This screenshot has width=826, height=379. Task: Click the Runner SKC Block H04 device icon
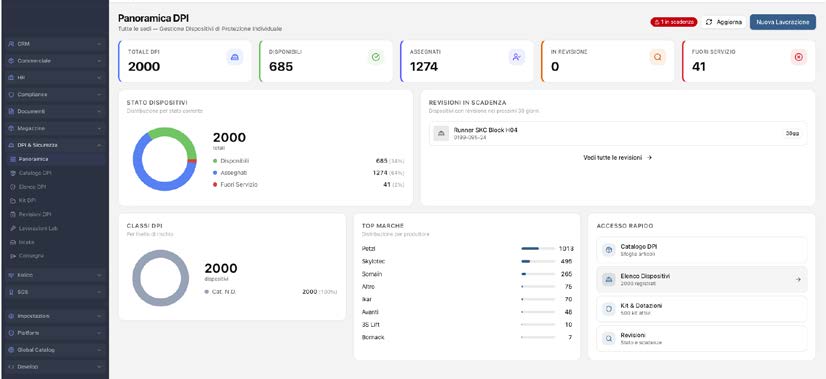point(441,133)
